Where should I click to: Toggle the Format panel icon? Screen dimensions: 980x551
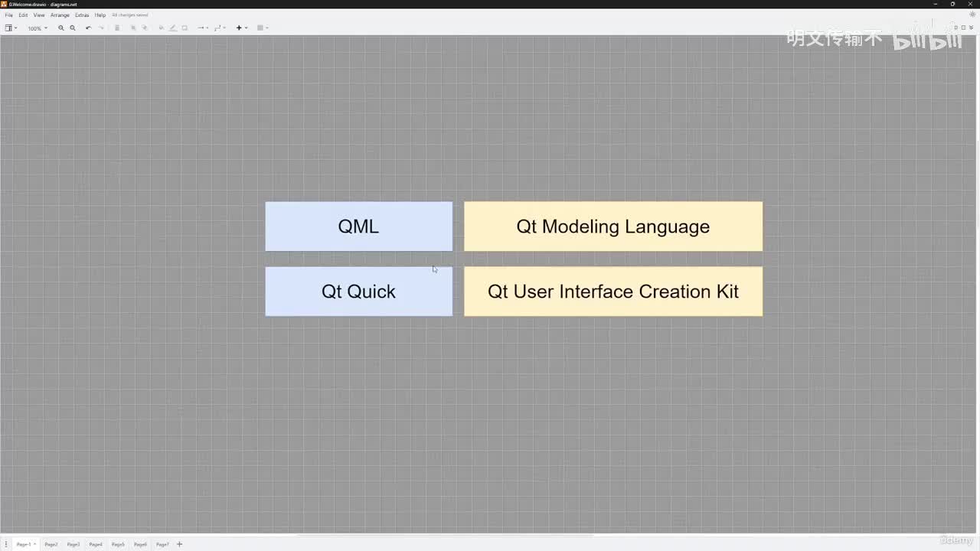coord(964,28)
